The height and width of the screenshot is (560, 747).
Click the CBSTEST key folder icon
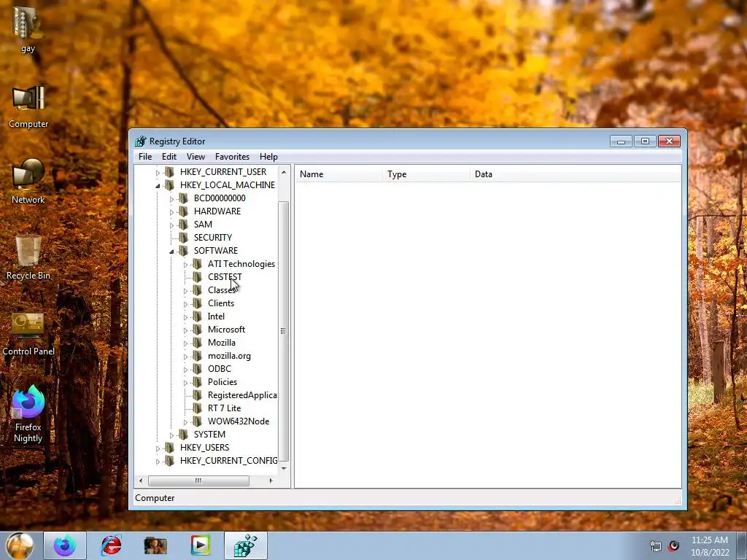197,277
